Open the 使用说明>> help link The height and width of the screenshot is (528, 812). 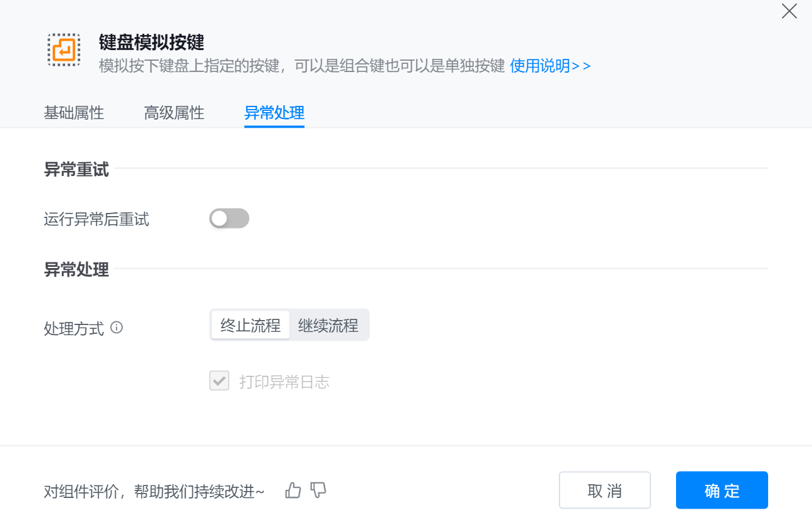coord(550,66)
